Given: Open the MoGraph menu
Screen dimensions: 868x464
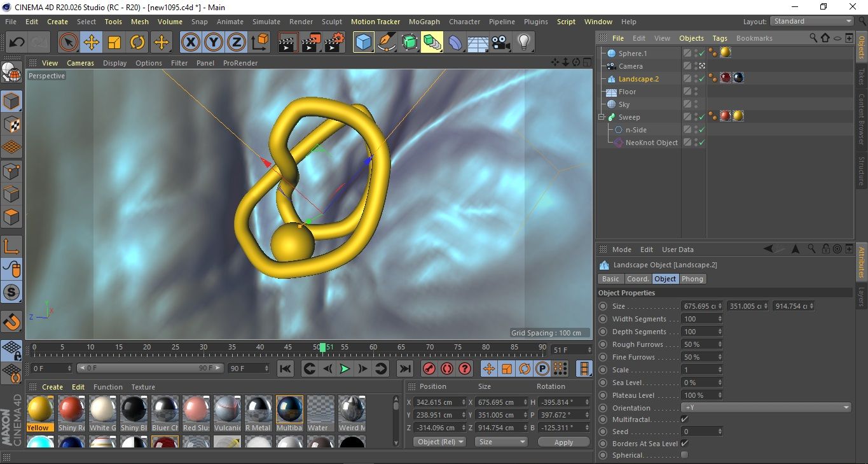Looking at the screenshot, I should (424, 22).
